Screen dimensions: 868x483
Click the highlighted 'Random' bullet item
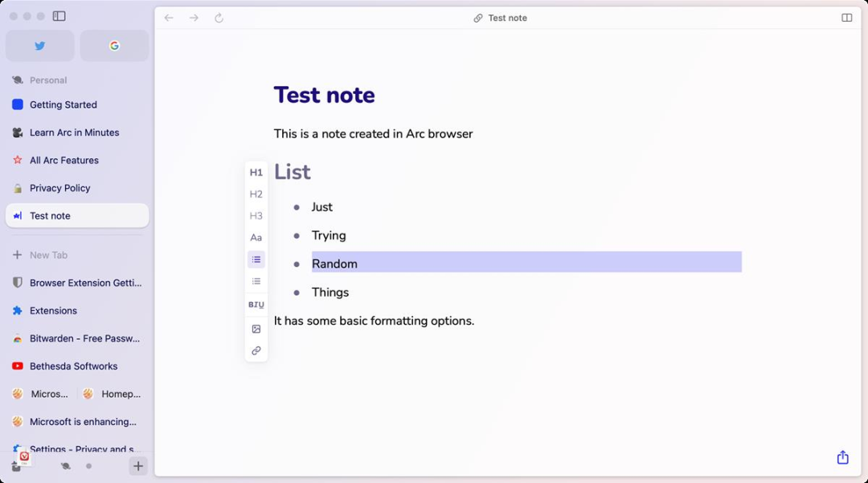[x=334, y=264]
